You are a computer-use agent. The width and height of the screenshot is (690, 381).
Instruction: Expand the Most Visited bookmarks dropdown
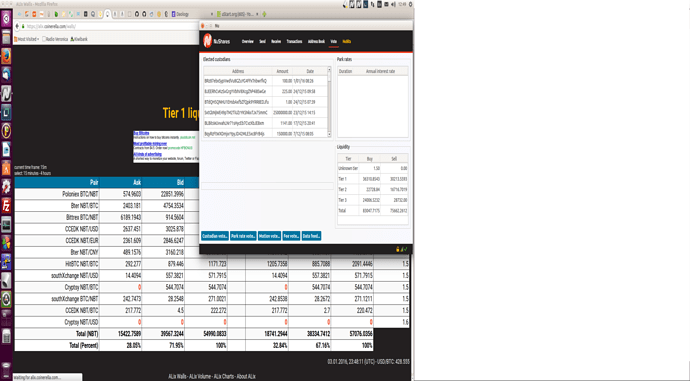pos(27,39)
